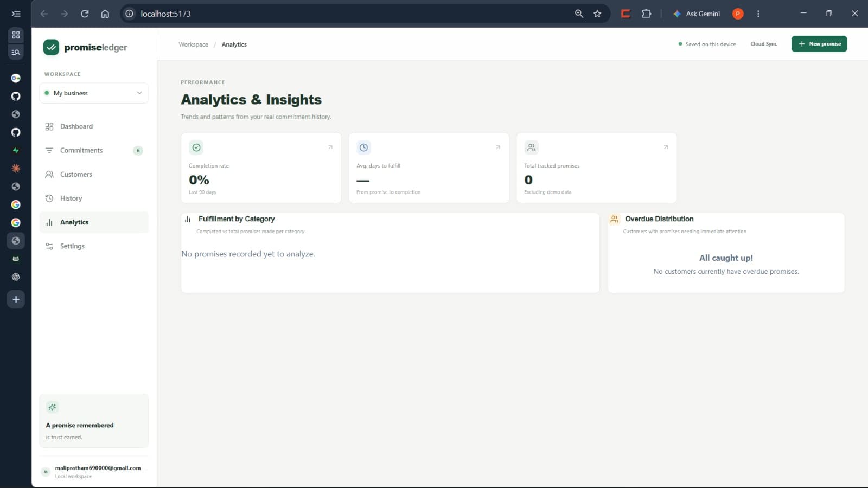
Task: Open the Dashboard page in sidebar
Action: point(94,126)
